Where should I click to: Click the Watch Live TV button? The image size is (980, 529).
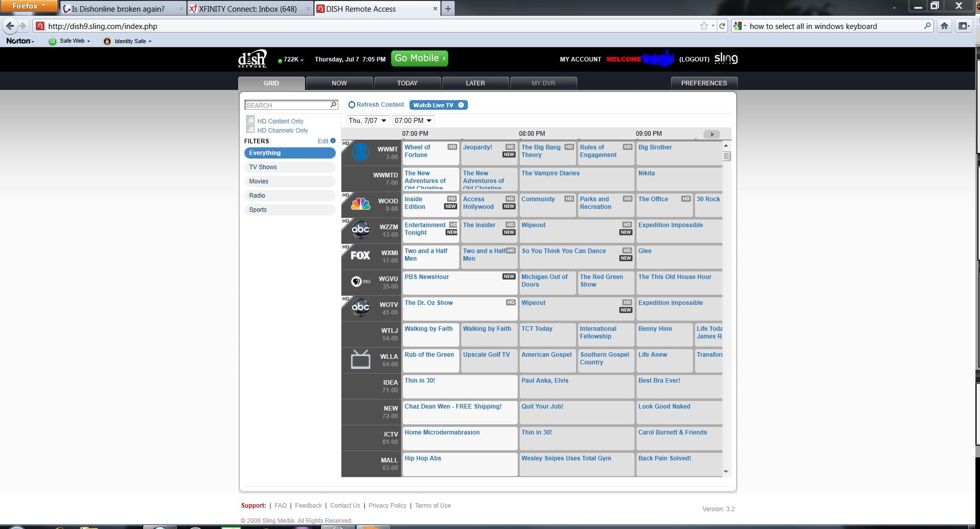coord(438,105)
